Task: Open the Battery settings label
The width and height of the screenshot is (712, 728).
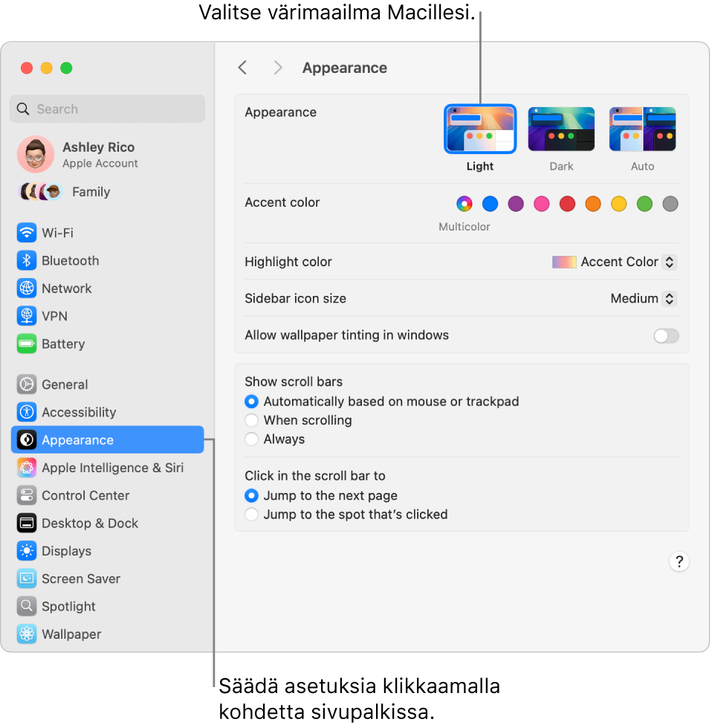Action: [64, 344]
